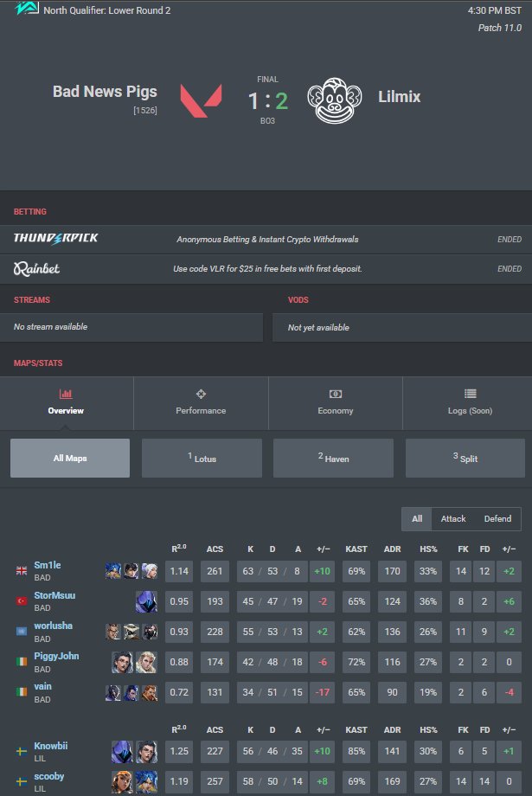Click Knowbii's KAST 85%
The image size is (532, 796).
pyautogui.click(x=356, y=751)
